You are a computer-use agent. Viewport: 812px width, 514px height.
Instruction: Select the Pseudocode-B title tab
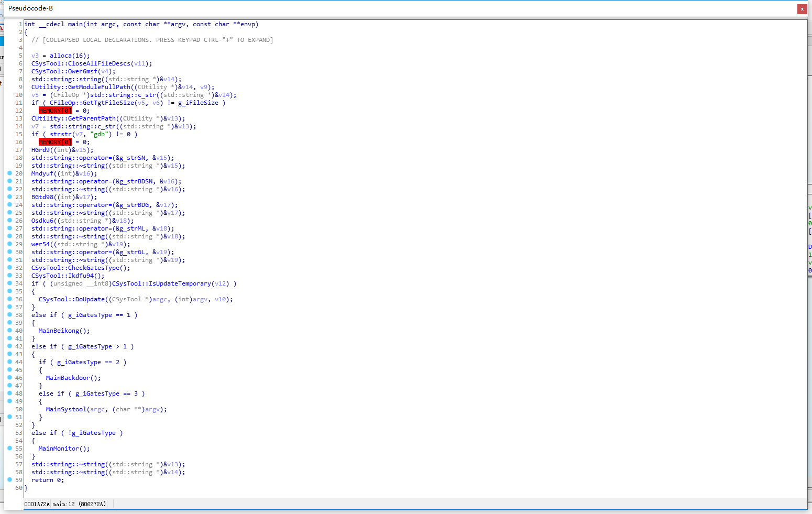coord(30,8)
